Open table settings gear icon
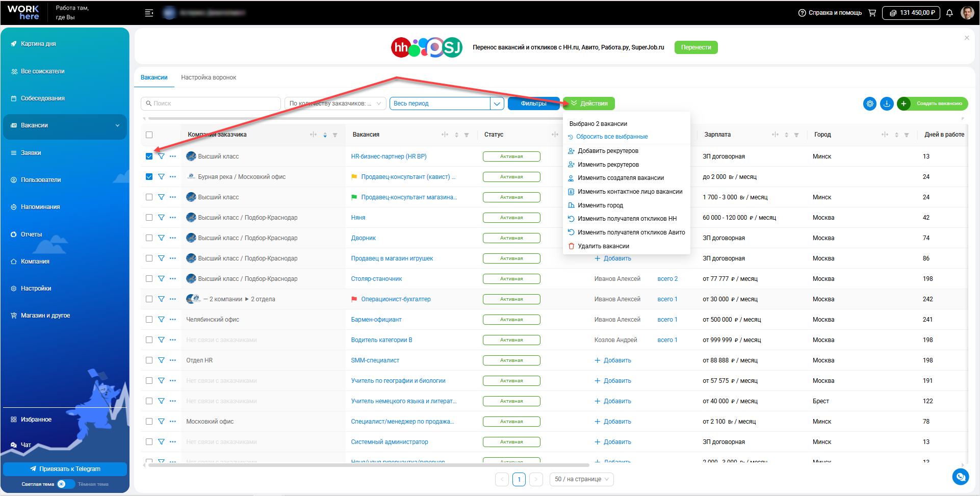The width and height of the screenshot is (980, 496). [870, 103]
